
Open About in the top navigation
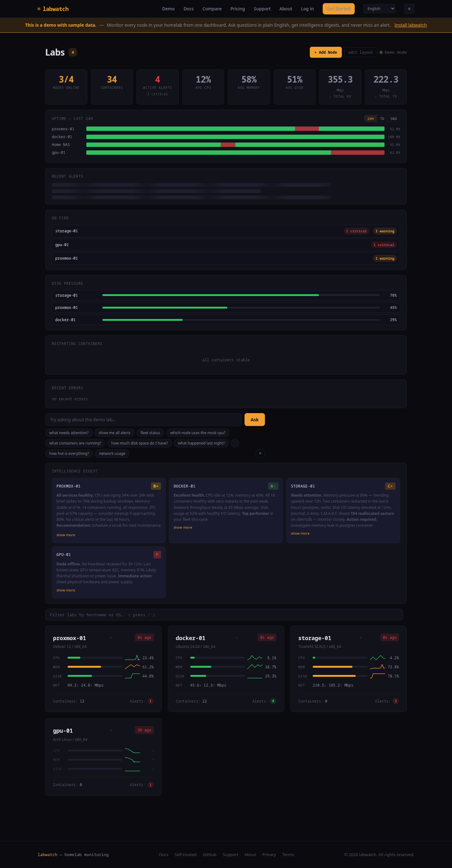pos(286,9)
